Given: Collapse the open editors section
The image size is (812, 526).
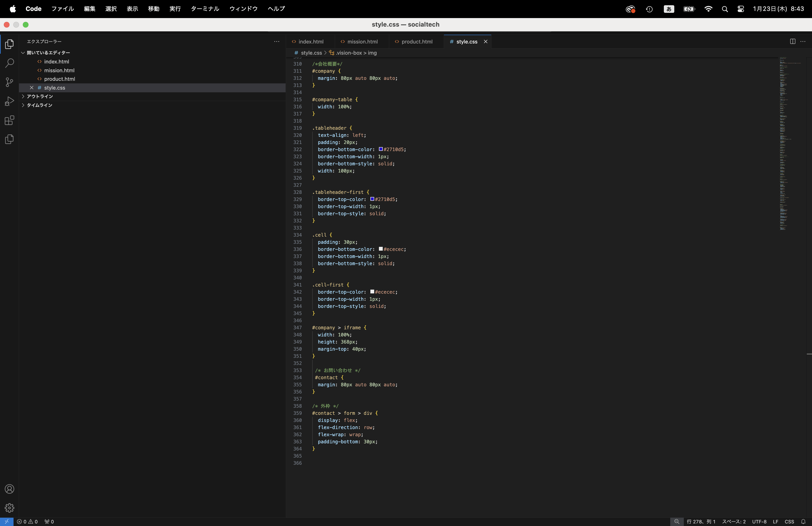Looking at the screenshot, I should (23, 53).
